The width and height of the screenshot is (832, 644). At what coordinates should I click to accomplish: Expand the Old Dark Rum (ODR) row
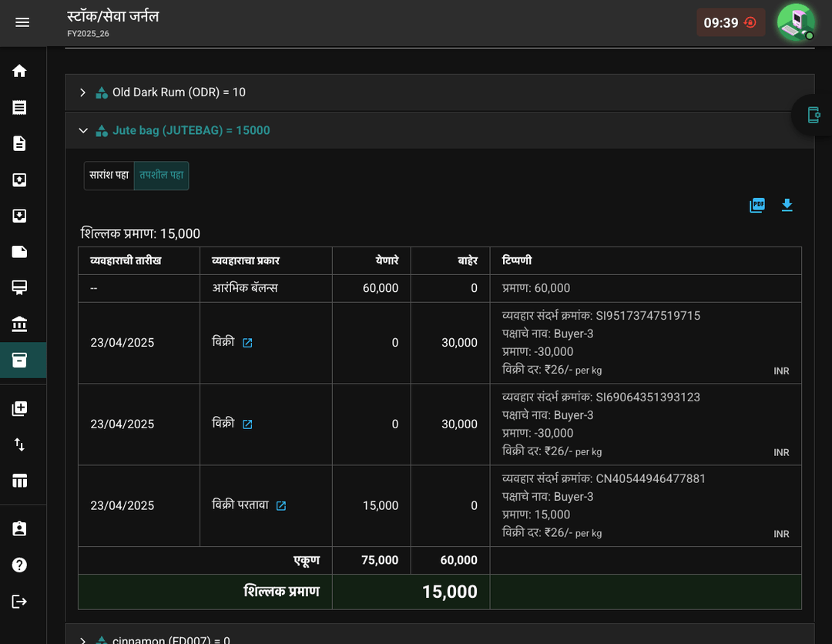coord(440,92)
